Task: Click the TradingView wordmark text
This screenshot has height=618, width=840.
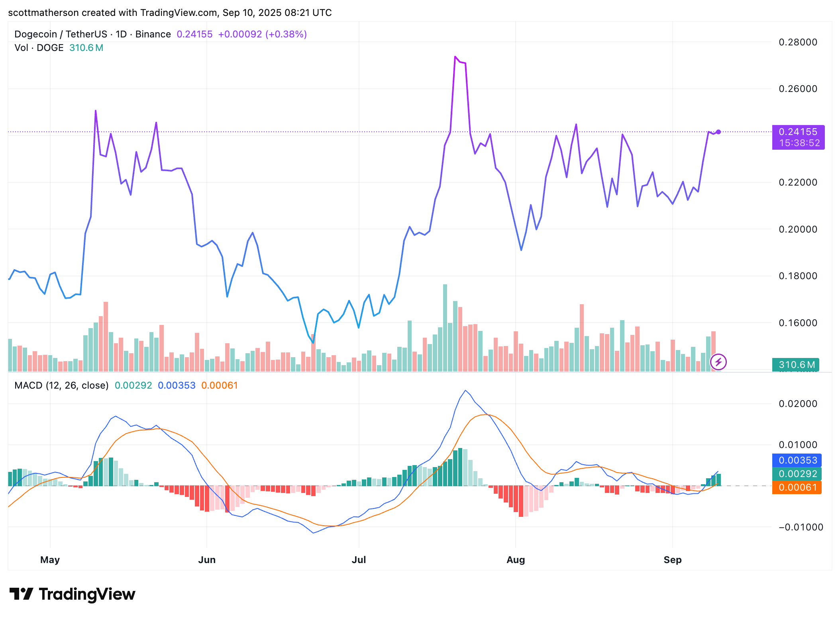Action: 87,594
